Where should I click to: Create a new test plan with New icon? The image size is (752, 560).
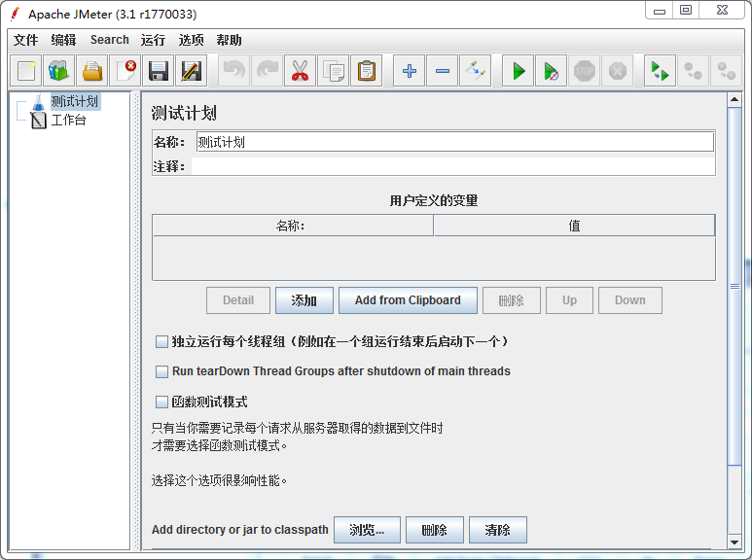tap(26, 71)
